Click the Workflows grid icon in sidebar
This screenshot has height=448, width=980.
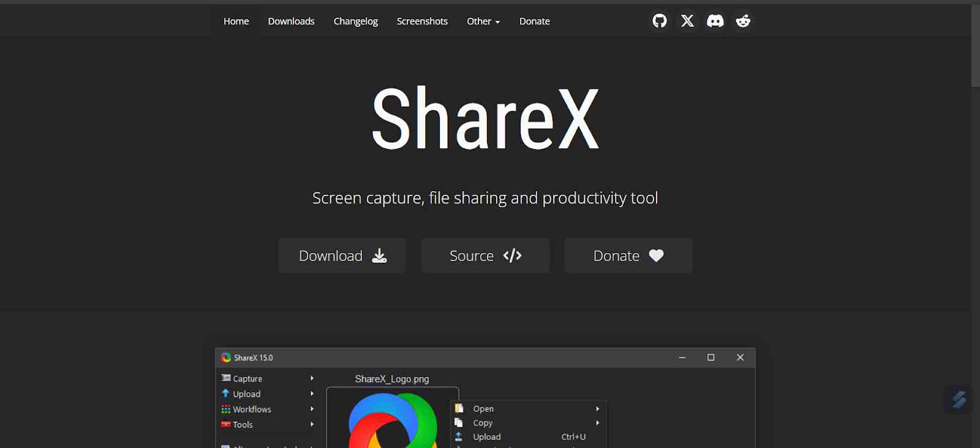coord(226,409)
